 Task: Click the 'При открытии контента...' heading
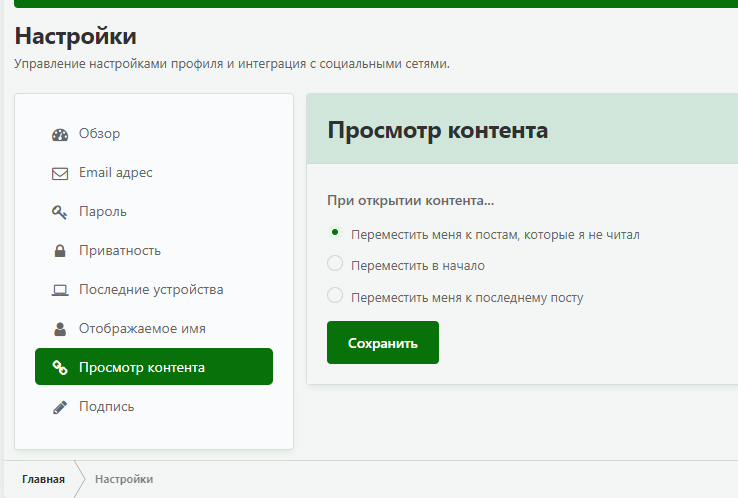point(410,201)
